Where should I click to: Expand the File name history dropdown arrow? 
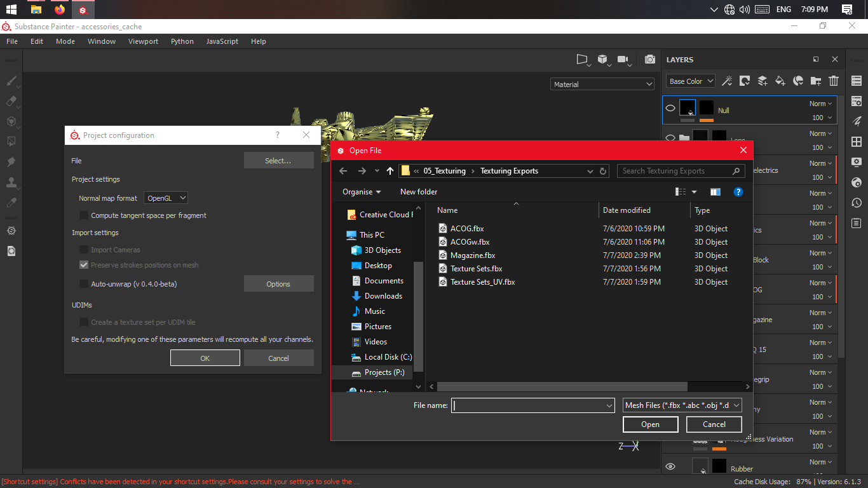tap(609, 405)
